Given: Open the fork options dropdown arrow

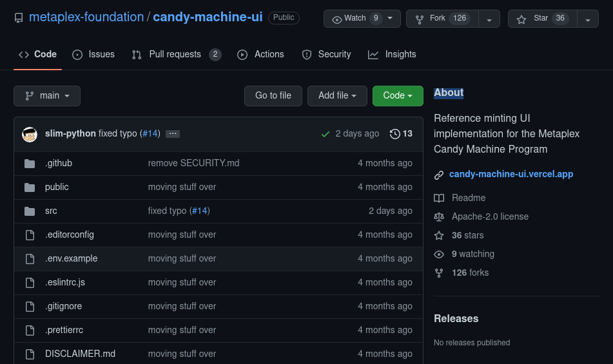Looking at the screenshot, I should coord(489,19).
